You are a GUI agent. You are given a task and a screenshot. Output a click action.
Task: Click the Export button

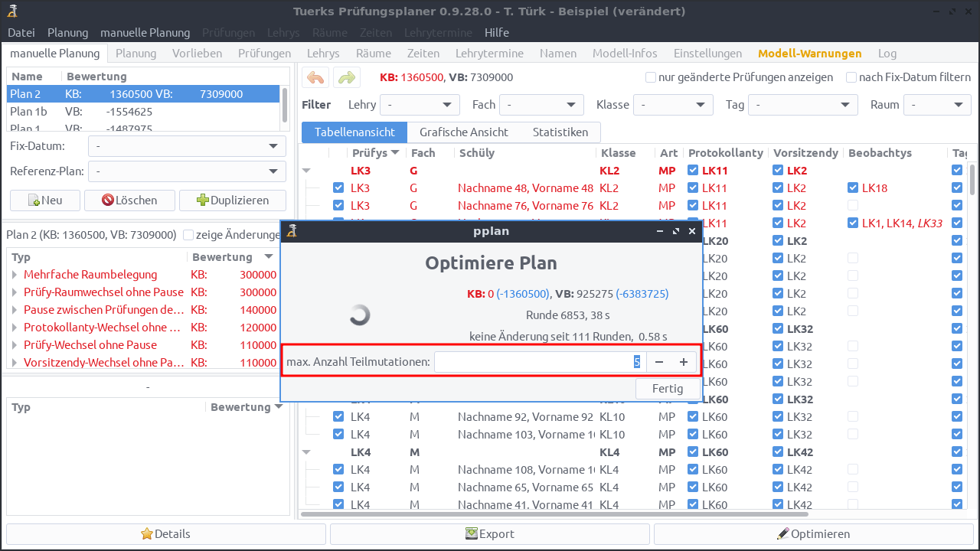[489, 534]
